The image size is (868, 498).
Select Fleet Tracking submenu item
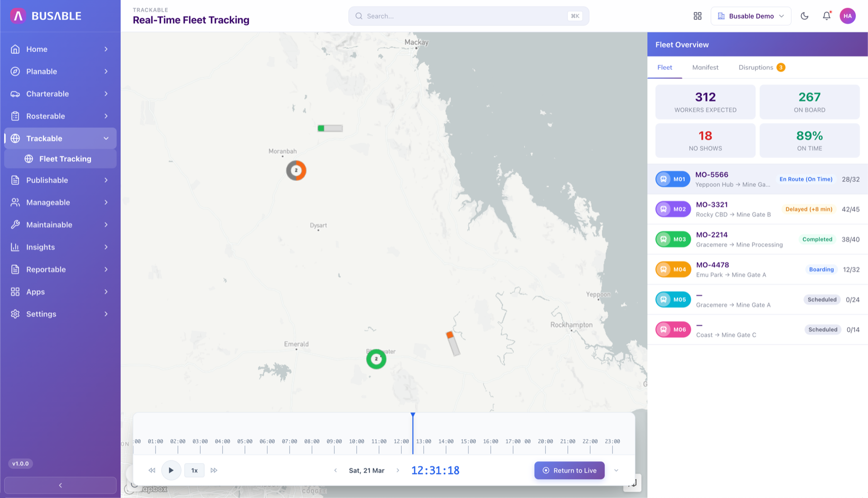[x=60, y=159]
